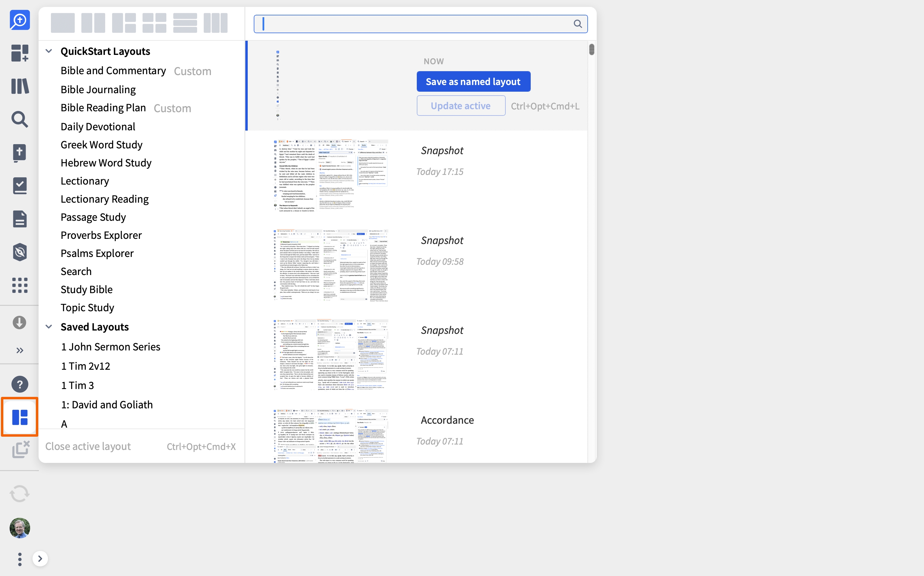Open the checklist reading plan icon
This screenshot has height=576, width=924.
(x=20, y=185)
